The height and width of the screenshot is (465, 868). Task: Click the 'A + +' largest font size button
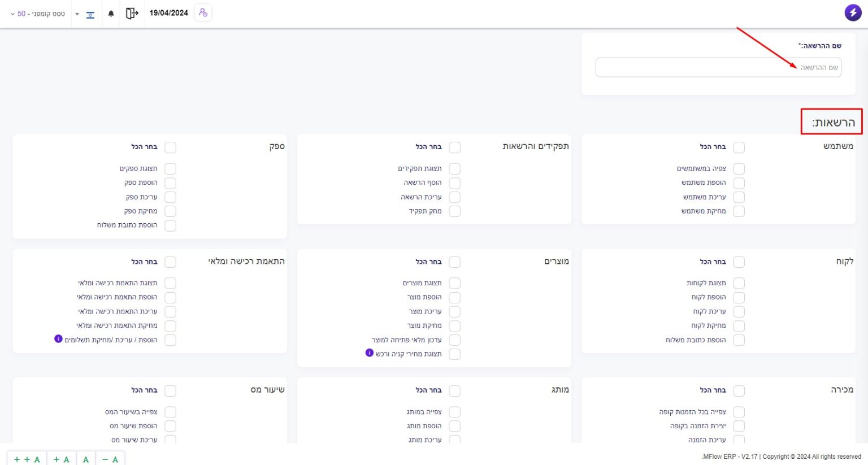point(27,459)
